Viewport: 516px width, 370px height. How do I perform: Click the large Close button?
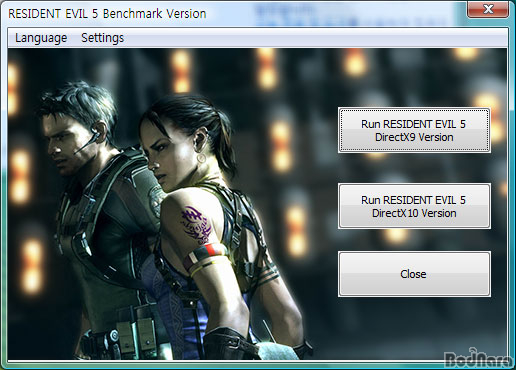pyautogui.click(x=414, y=274)
